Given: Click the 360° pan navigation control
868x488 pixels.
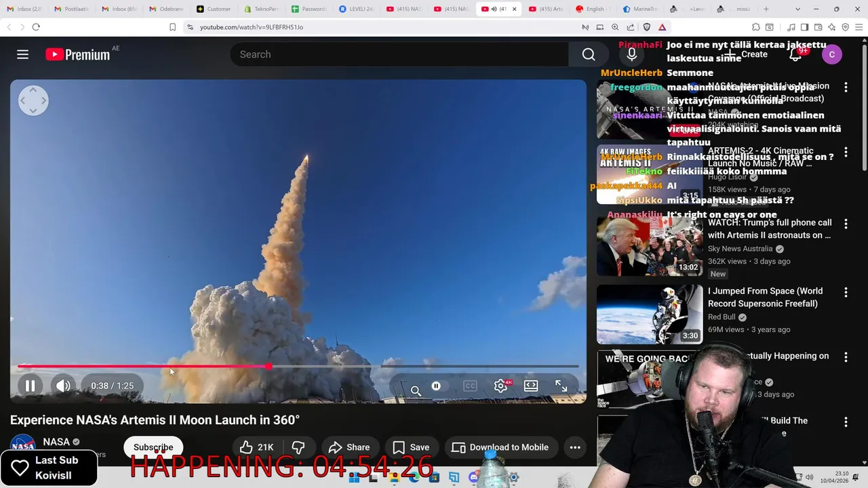Looking at the screenshot, I should click(33, 100).
